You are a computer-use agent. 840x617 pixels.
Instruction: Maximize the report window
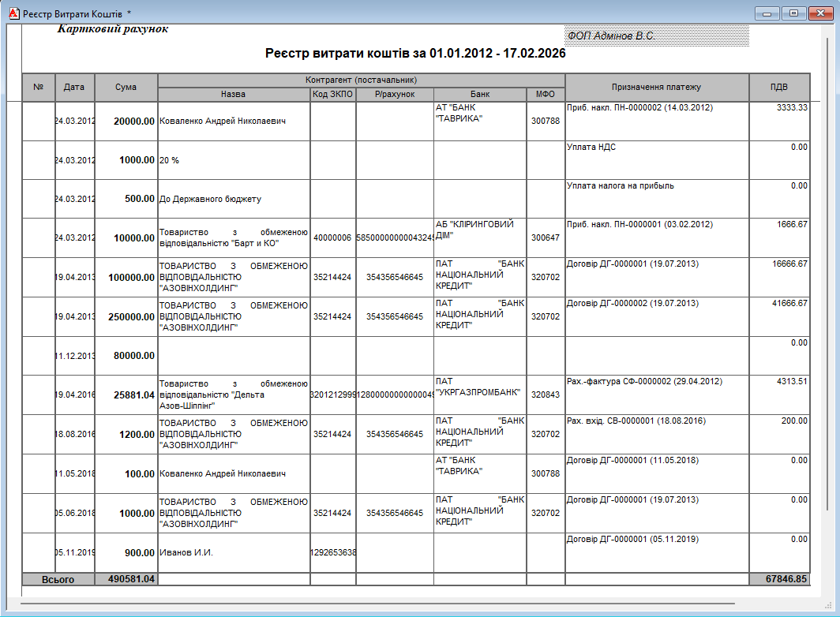793,13
